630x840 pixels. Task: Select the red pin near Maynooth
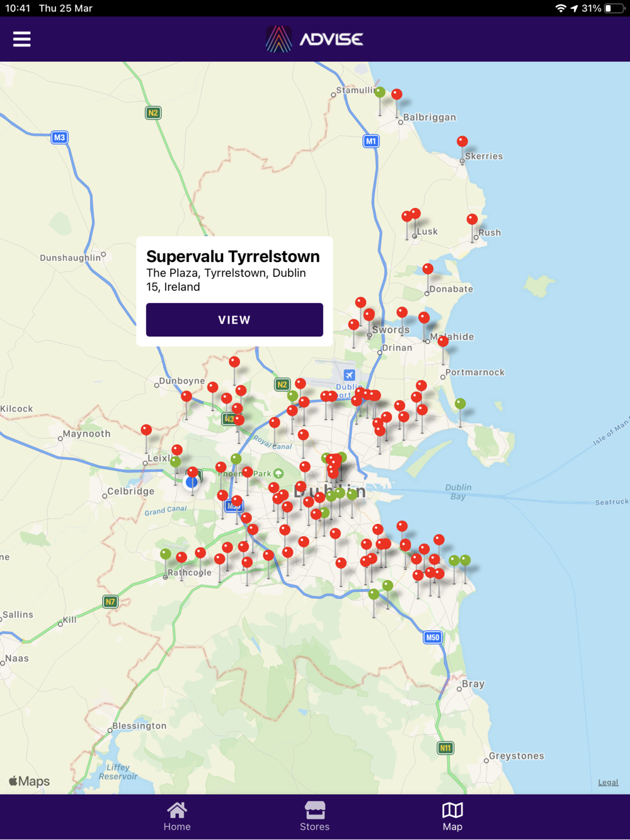pyautogui.click(x=146, y=430)
